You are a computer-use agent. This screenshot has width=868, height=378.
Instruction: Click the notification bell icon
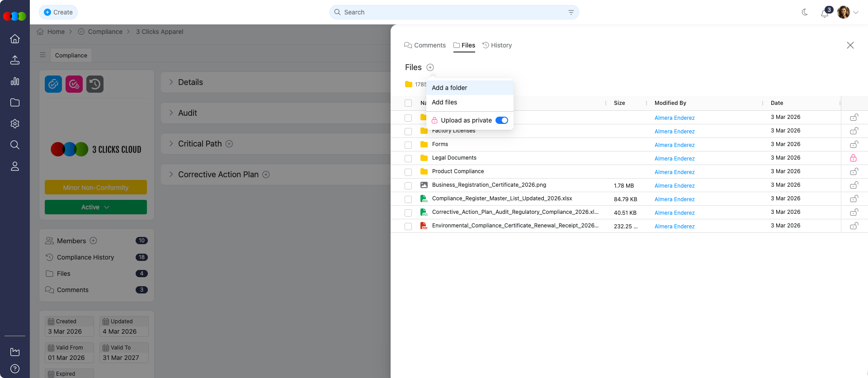[825, 13]
